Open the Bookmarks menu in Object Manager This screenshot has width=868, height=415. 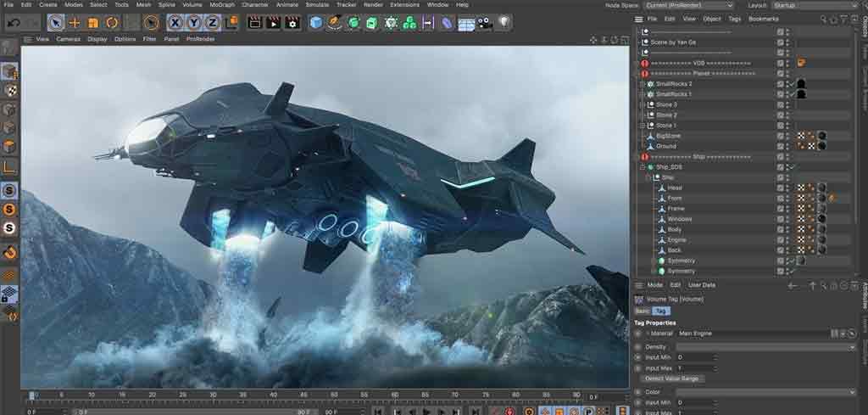(x=763, y=18)
